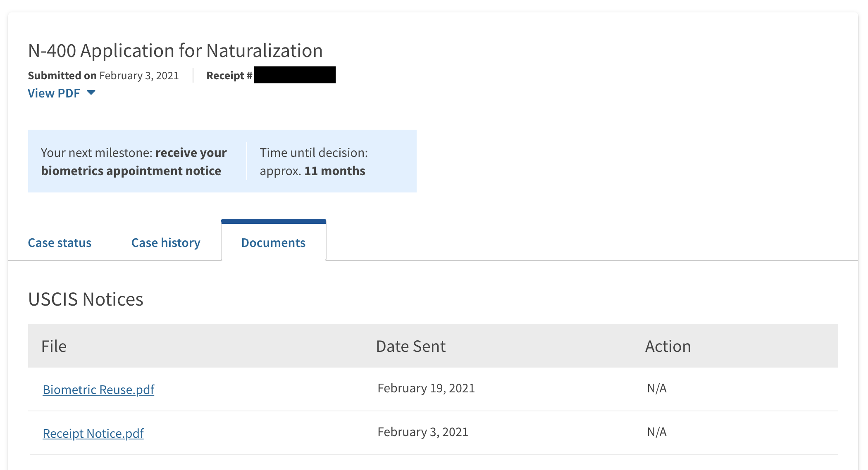Open the View PDF link

click(x=54, y=93)
